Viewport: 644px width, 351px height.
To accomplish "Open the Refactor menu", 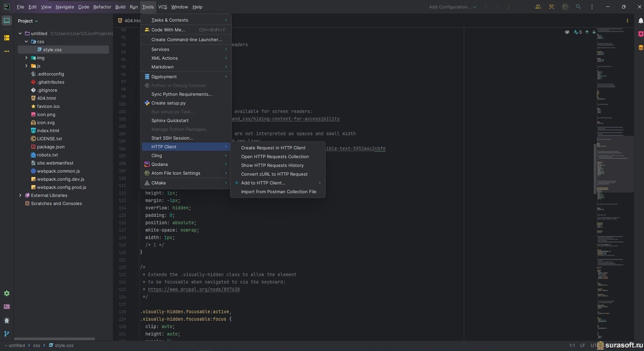I will [102, 7].
